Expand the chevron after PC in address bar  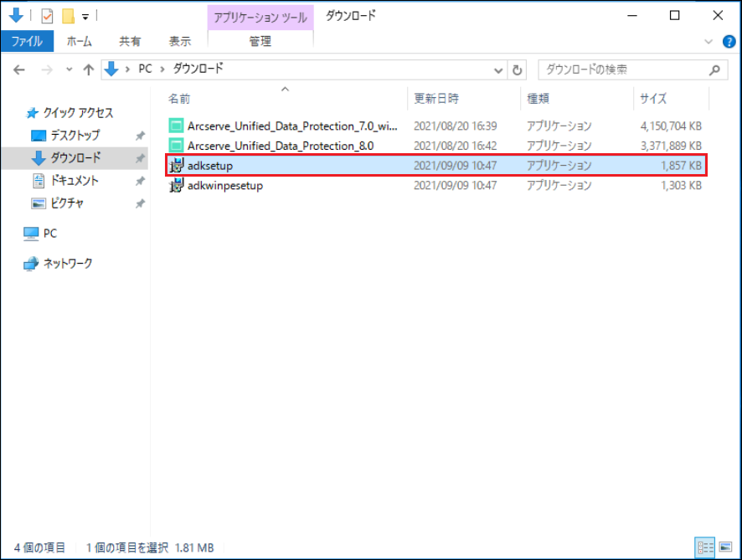coord(162,69)
